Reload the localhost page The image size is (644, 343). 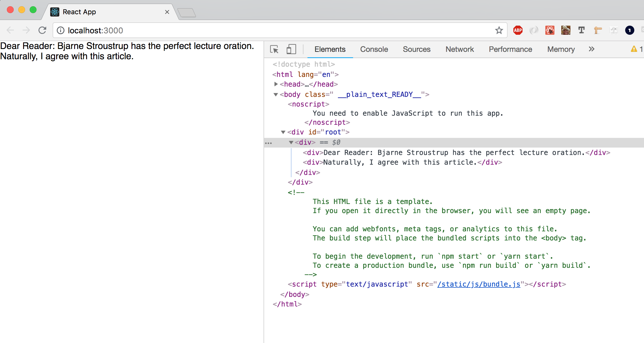point(42,30)
